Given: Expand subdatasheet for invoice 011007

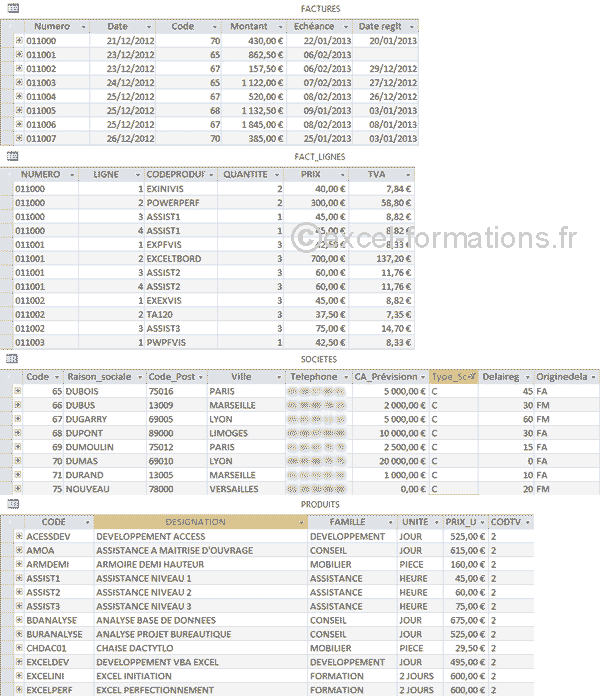Looking at the screenshot, I should (19, 138).
